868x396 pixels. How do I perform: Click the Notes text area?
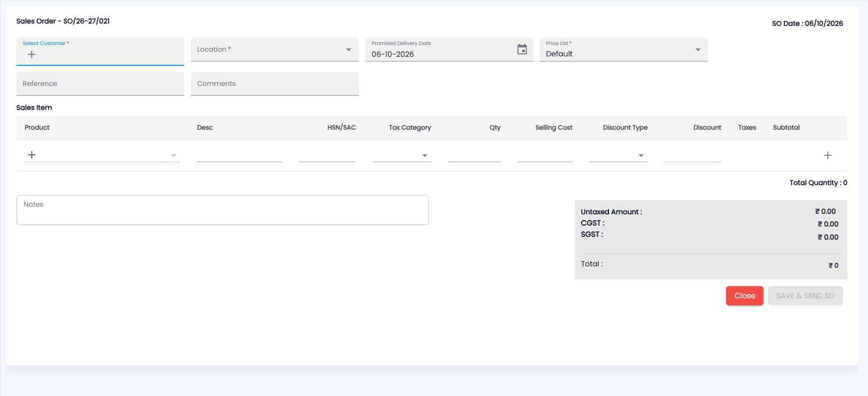click(x=222, y=210)
